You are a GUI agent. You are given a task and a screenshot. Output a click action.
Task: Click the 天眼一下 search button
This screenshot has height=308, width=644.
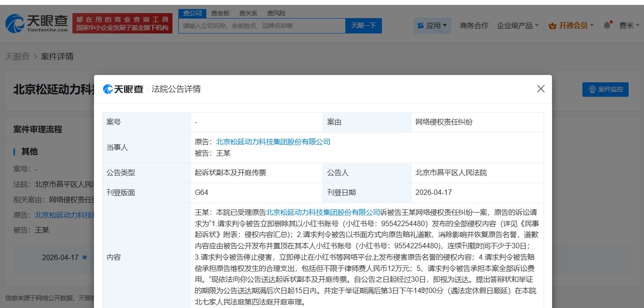[x=363, y=26]
